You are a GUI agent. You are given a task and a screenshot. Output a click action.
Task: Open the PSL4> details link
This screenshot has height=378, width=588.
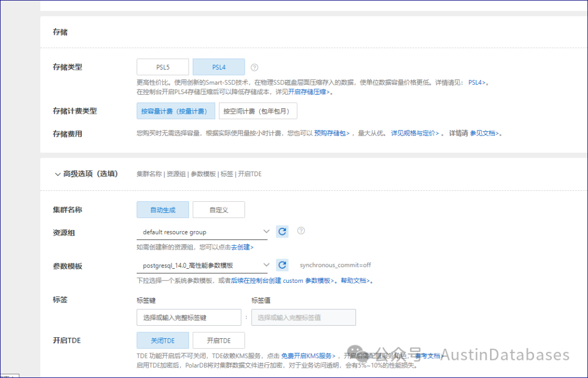476,83
